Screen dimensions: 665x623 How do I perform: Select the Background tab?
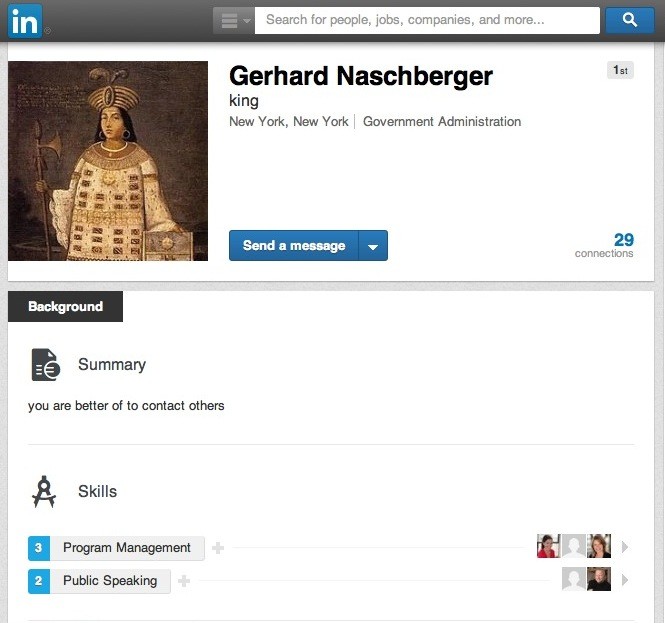65,307
